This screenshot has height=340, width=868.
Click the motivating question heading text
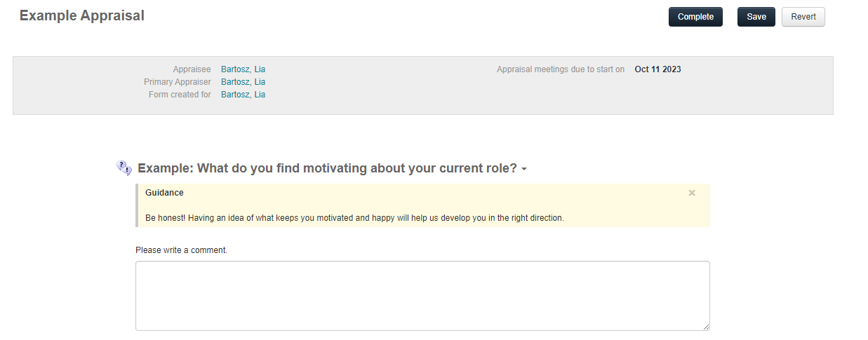pos(327,168)
